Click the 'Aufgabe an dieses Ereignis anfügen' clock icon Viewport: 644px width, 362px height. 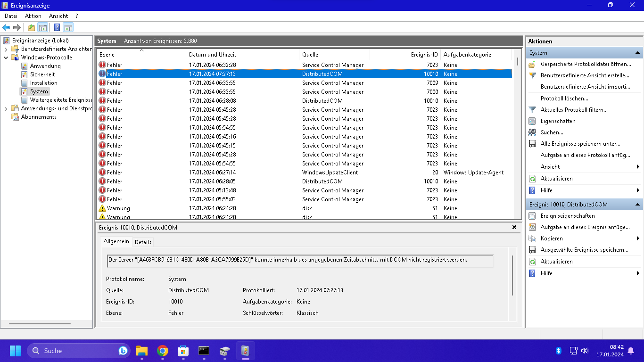[x=532, y=227]
